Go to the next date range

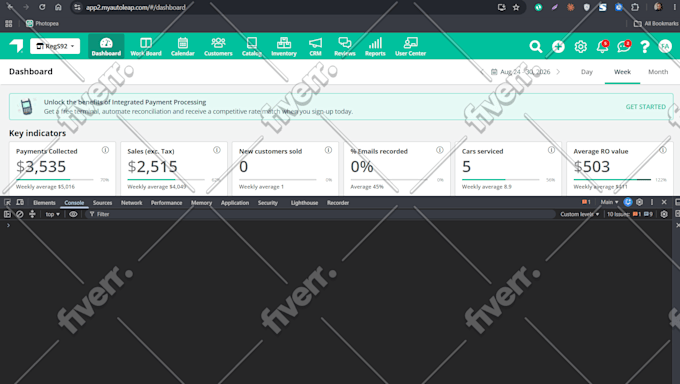tap(558, 72)
